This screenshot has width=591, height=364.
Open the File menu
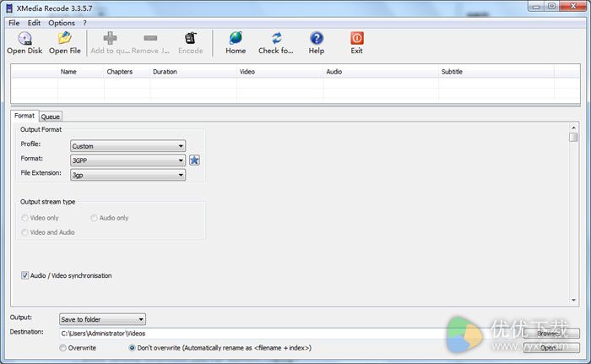(x=14, y=23)
